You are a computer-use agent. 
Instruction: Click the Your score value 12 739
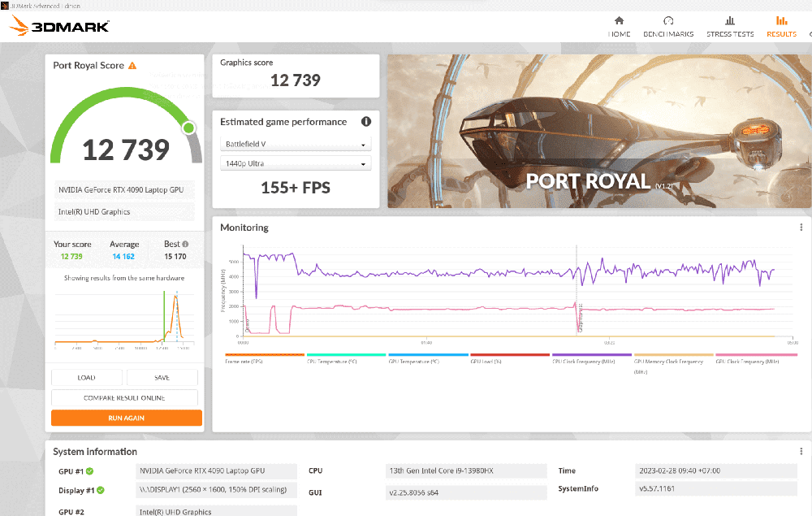[x=71, y=257]
